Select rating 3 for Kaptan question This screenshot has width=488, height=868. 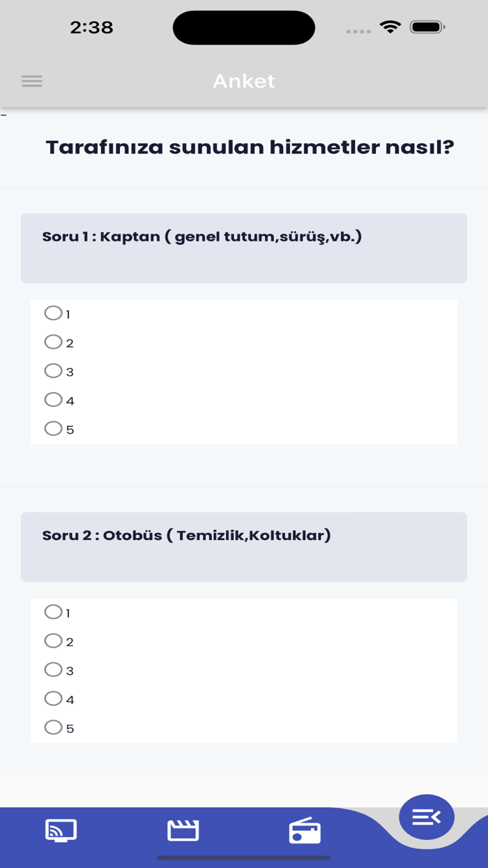(x=53, y=371)
